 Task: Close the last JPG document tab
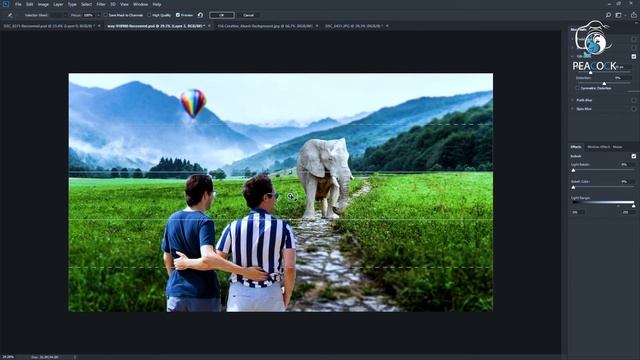click(x=387, y=26)
